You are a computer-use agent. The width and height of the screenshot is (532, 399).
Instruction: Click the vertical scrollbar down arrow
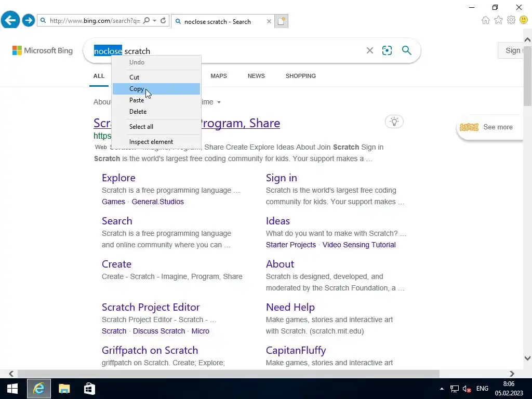coord(528,358)
